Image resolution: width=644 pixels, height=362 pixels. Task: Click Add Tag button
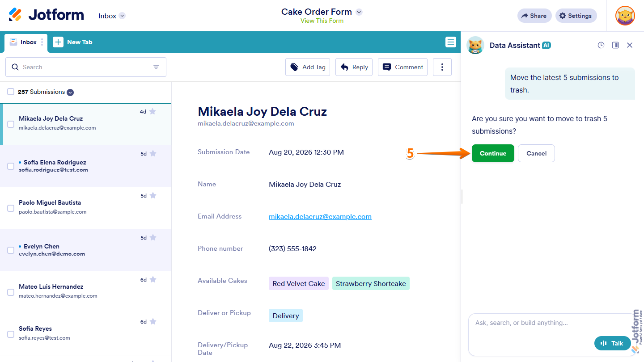pyautogui.click(x=308, y=67)
